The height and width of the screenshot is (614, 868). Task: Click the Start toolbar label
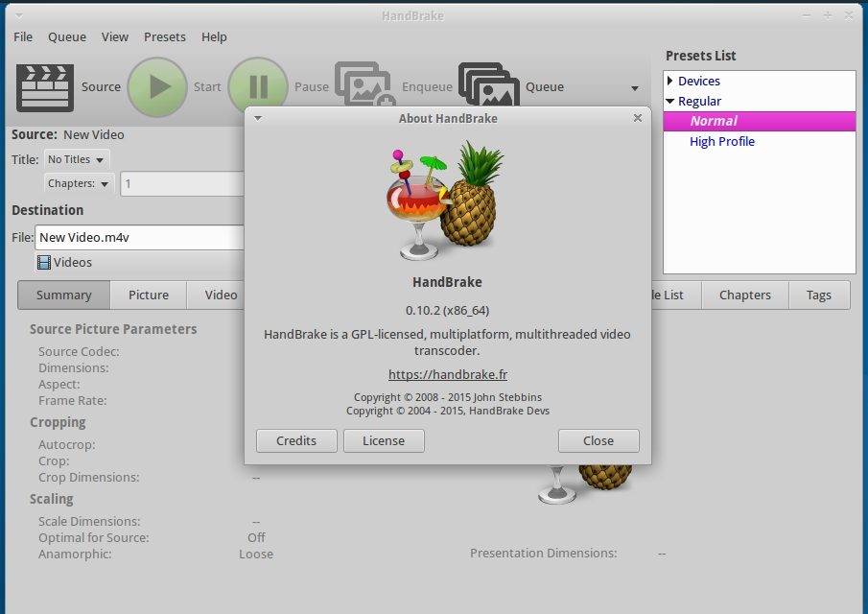pyautogui.click(x=207, y=87)
